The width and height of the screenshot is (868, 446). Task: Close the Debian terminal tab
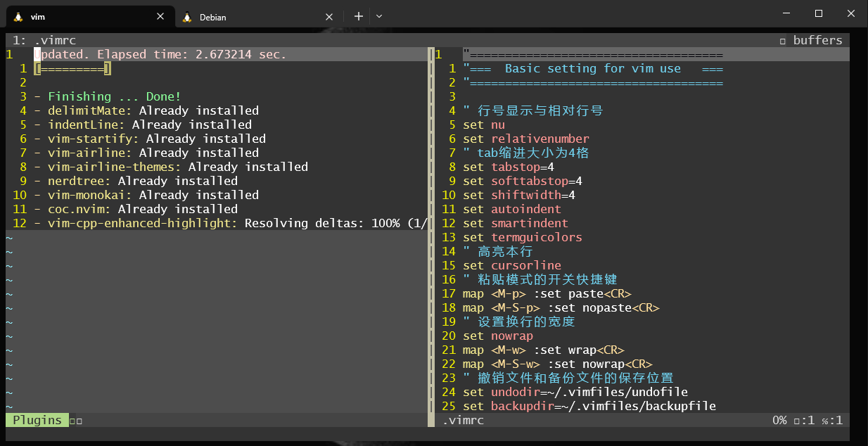[329, 17]
